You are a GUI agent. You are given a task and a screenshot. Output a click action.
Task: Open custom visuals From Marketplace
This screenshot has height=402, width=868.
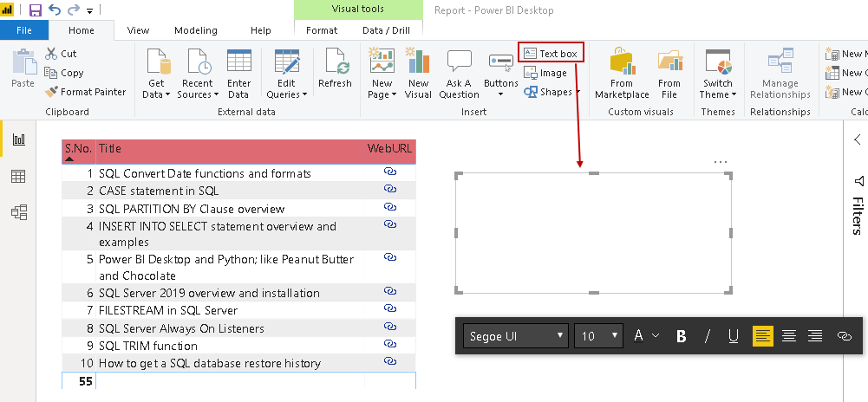coord(622,74)
